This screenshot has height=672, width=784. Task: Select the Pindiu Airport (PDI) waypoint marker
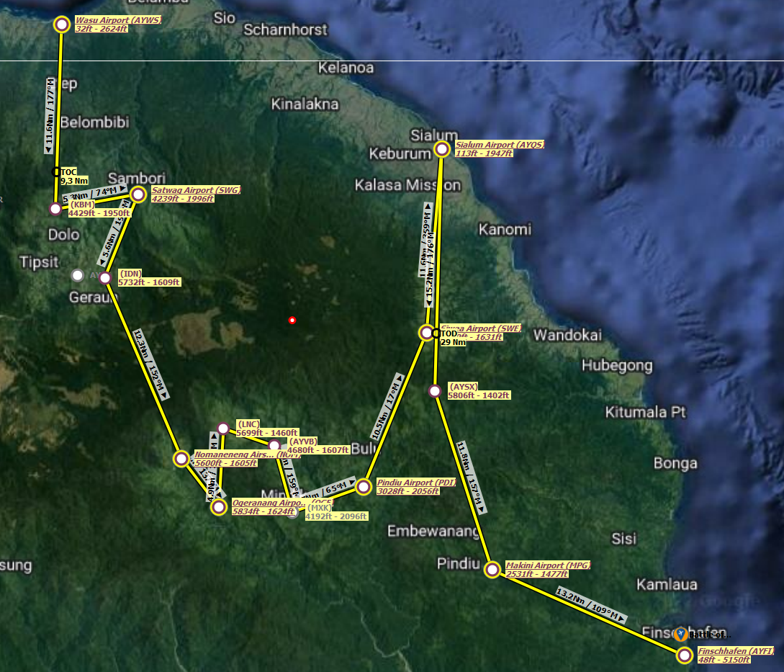[x=364, y=486]
